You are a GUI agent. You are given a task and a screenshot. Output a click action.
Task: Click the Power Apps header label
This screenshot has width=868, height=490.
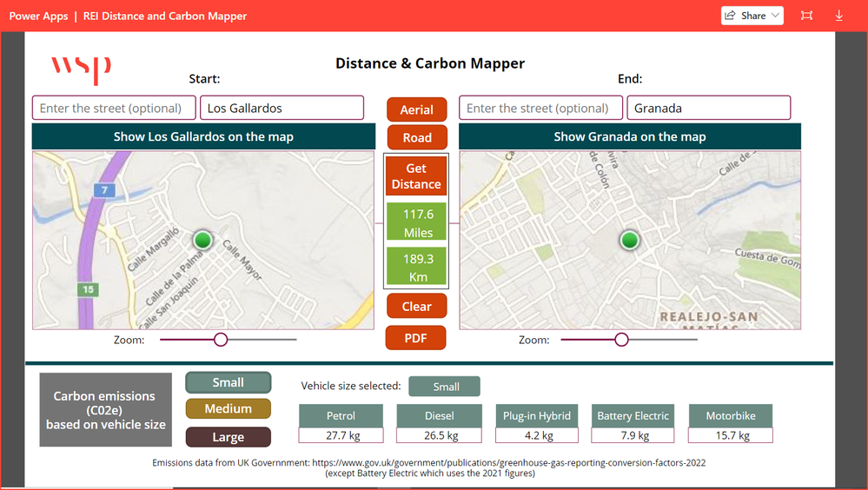tap(39, 16)
